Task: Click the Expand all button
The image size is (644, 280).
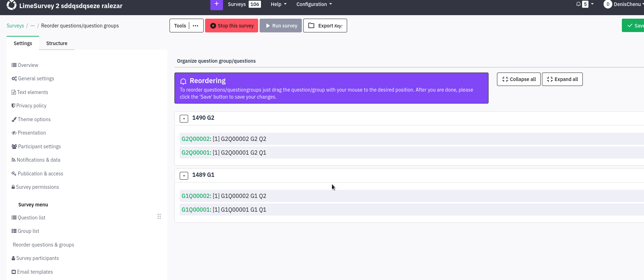Action: pyautogui.click(x=562, y=79)
